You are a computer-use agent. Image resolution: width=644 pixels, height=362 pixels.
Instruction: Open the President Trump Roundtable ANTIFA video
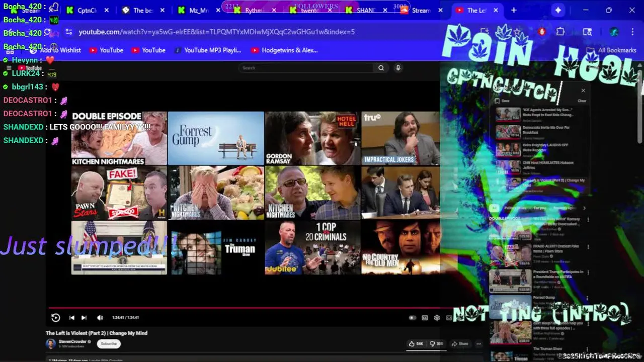tap(538, 281)
